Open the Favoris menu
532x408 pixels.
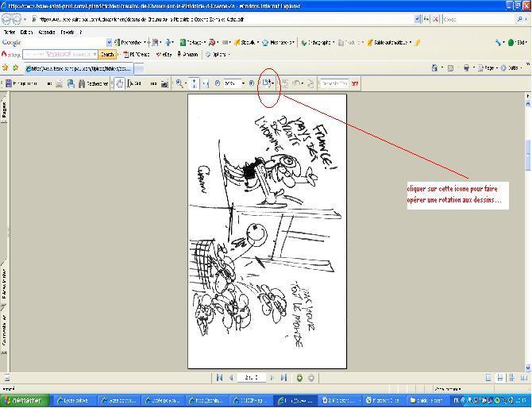pos(67,33)
